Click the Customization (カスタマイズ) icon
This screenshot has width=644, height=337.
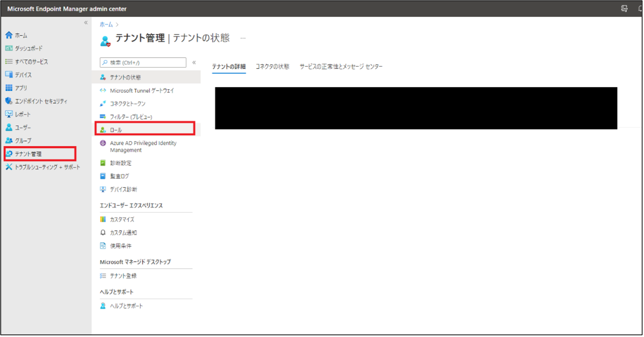pyautogui.click(x=103, y=219)
